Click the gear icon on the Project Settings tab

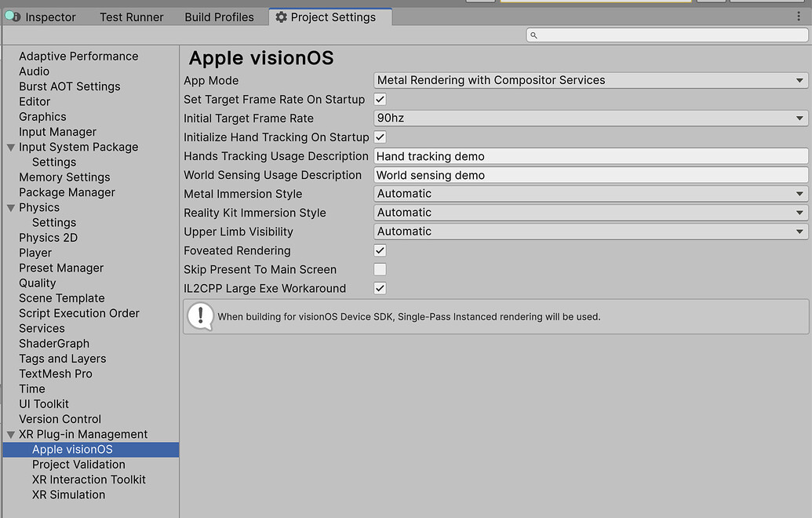(x=282, y=16)
